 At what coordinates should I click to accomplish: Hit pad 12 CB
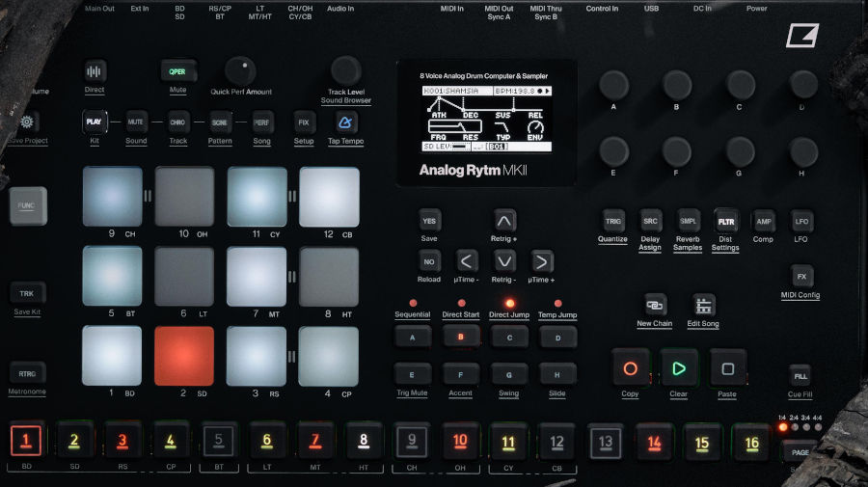pos(330,197)
